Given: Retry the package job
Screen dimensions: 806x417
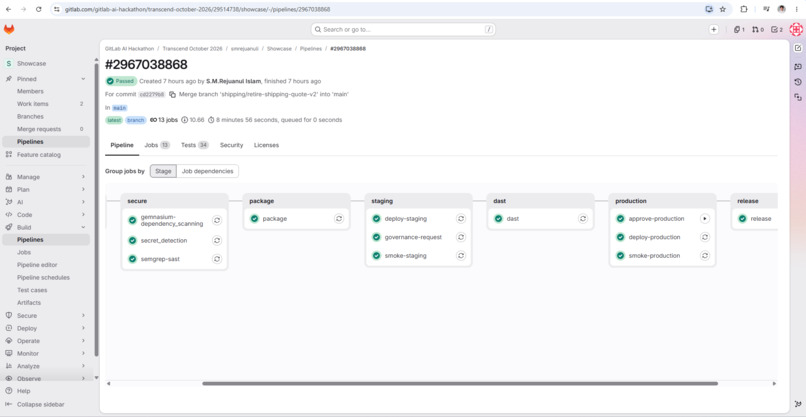Looking at the screenshot, I should pos(339,219).
